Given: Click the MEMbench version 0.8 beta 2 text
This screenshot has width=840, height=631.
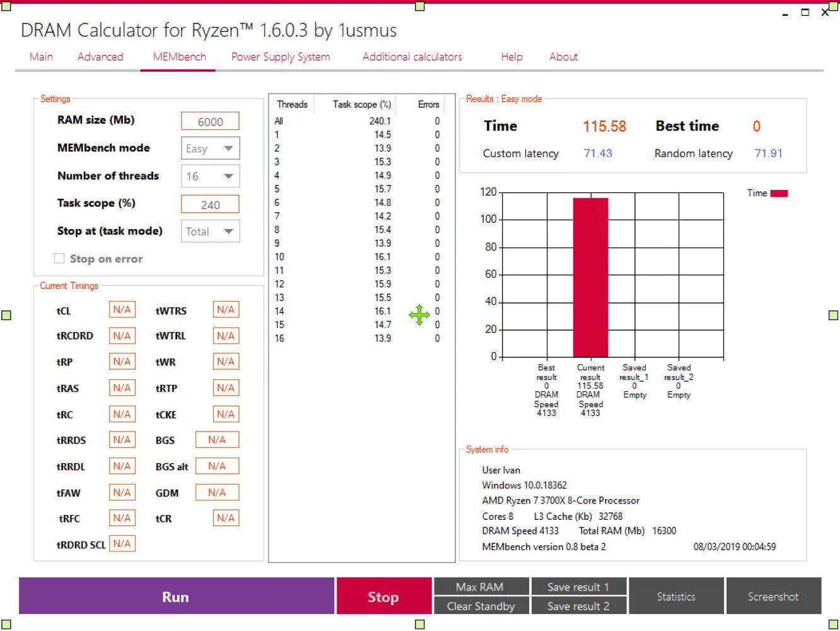Looking at the screenshot, I should pos(544,546).
